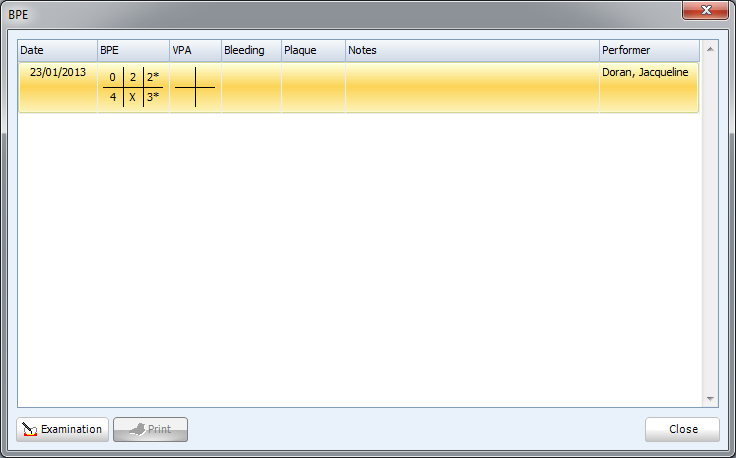
Task: Click the printer icon on Print button
Action: point(138,429)
